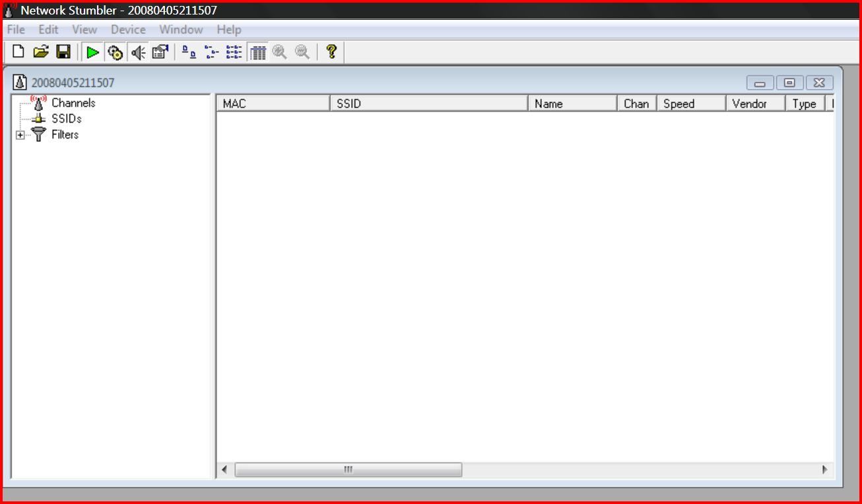This screenshot has width=862, height=504.
Task: Click the document icon beside 20080405211507
Action: (20, 82)
